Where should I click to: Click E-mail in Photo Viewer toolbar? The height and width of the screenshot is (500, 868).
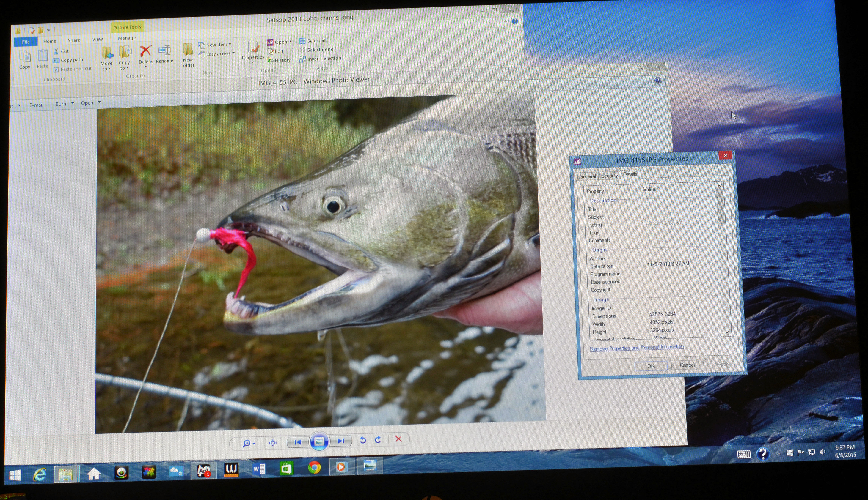coord(36,105)
